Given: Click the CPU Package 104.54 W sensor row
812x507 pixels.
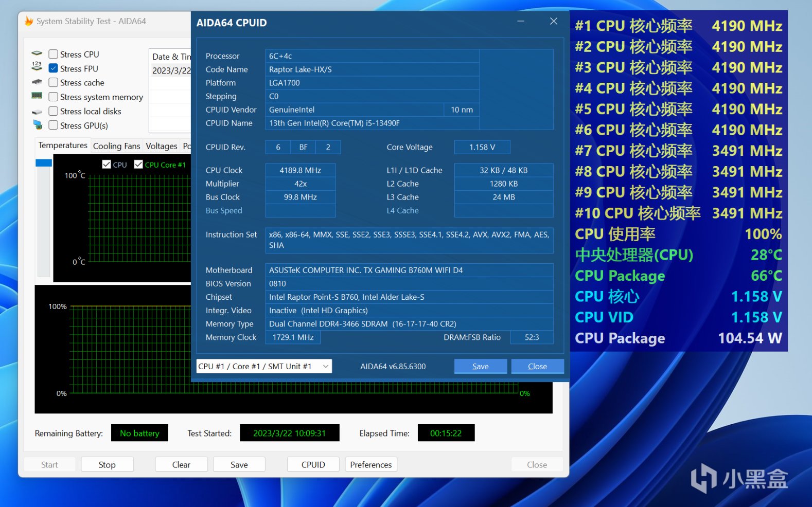Looking at the screenshot, I should 679,338.
